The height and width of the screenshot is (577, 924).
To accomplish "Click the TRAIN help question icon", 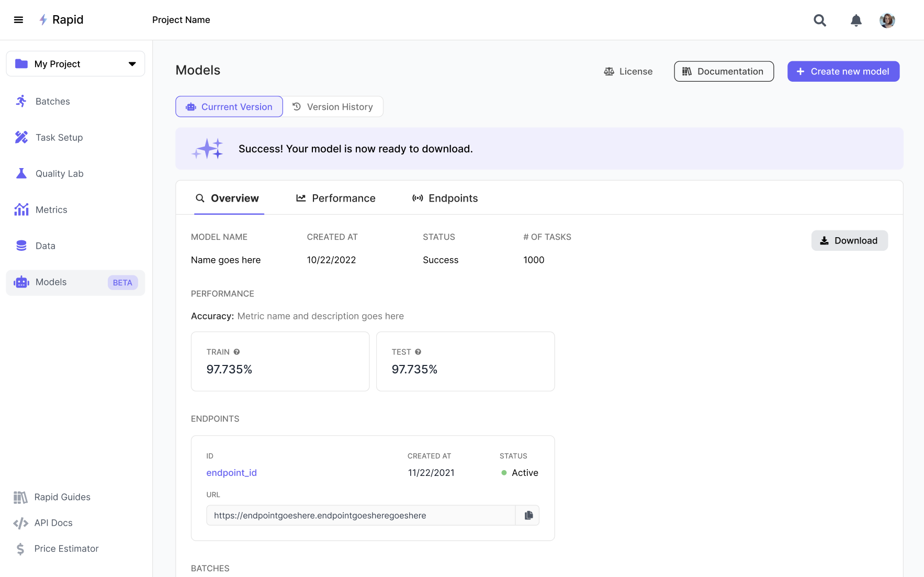I will point(236,352).
